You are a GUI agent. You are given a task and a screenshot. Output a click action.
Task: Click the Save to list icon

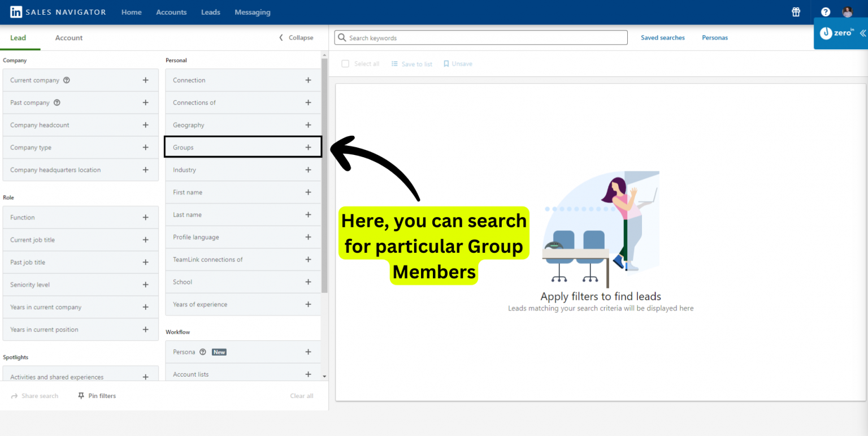pos(394,63)
